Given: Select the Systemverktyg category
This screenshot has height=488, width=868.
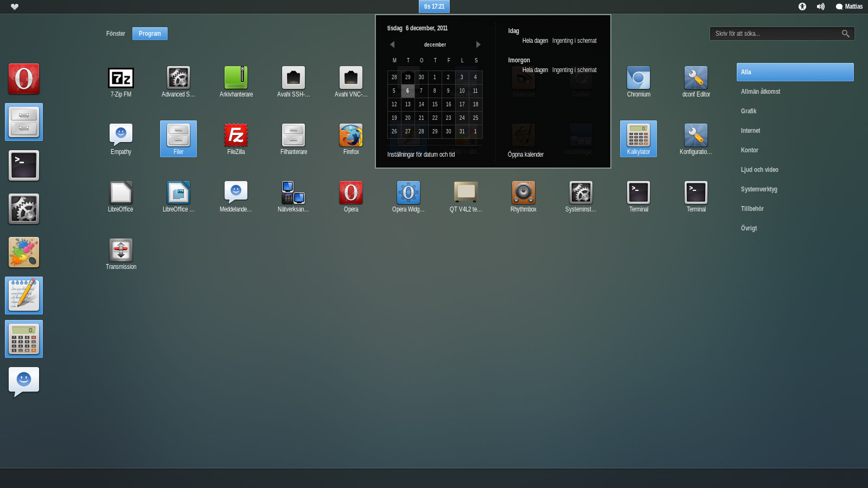Looking at the screenshot, I should [759, 189].
